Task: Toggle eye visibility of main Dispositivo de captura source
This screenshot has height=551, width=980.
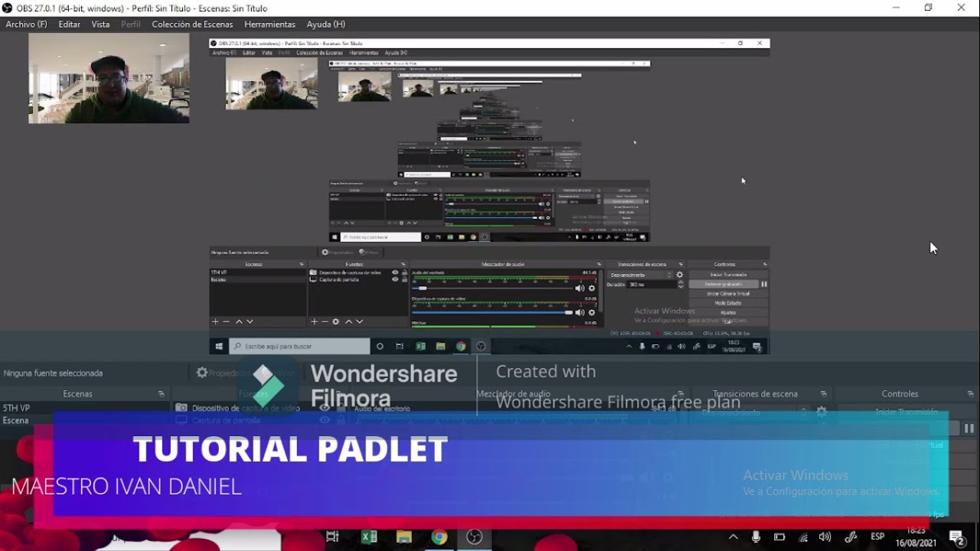Action: pyautogui.click(x=325, y=408)
